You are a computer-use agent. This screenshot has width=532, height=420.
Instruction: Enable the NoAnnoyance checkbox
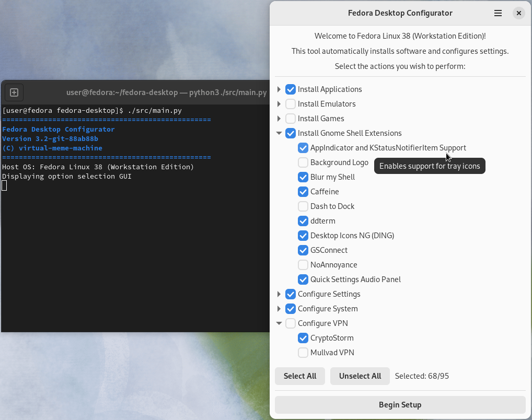303,265
